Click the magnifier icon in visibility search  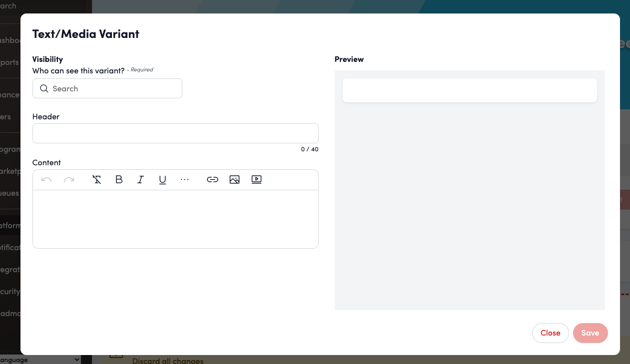click(44, 89)
